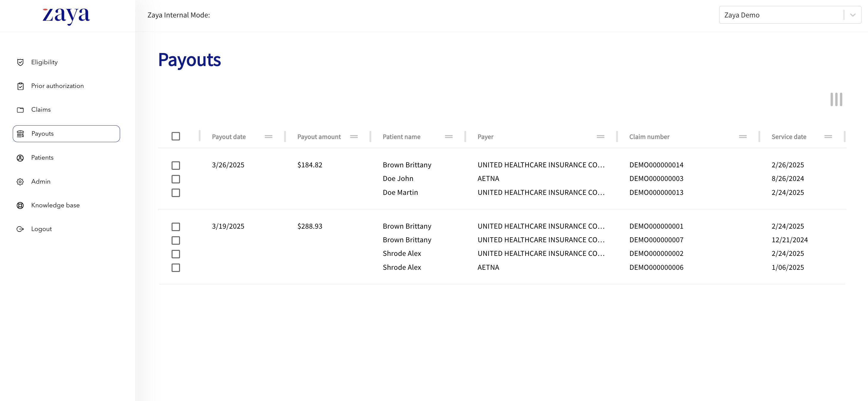Viewport: 868px width, 401px height.
Task: Open the Knowledge base menu item
Action: tap(55, 205)
